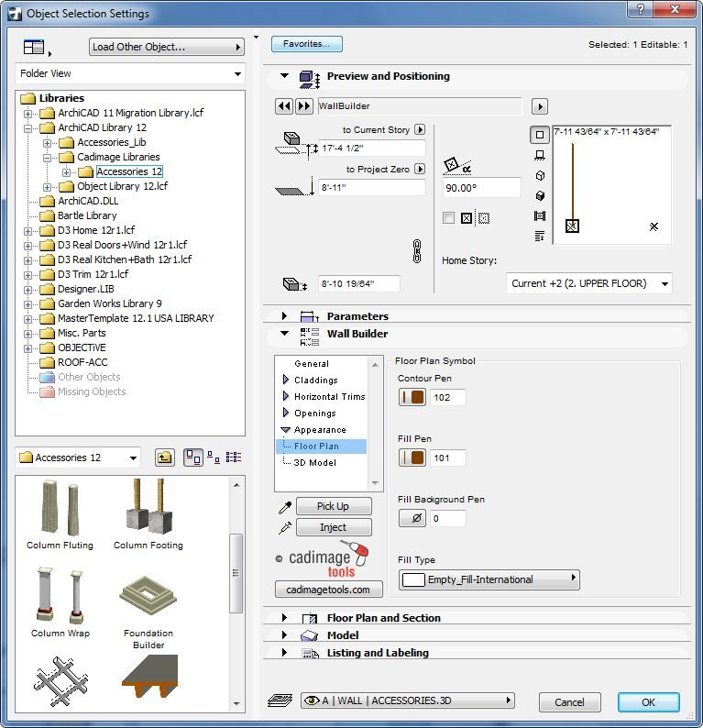Viewport: 703px width, 728px height.
Task: Select the front view preview icon
Action: coord(540,155)
